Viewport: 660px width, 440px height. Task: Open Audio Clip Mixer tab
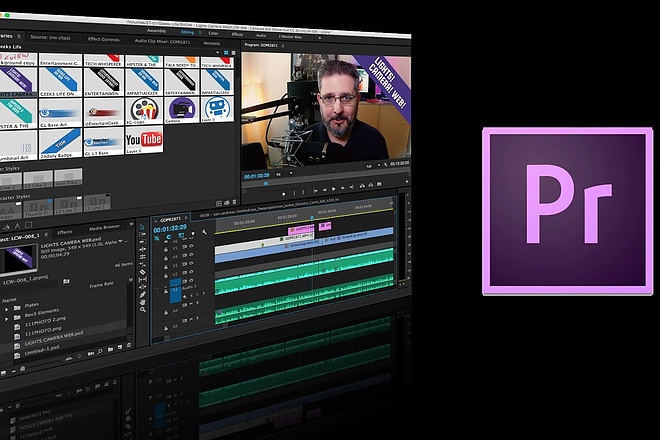[162, 41]
